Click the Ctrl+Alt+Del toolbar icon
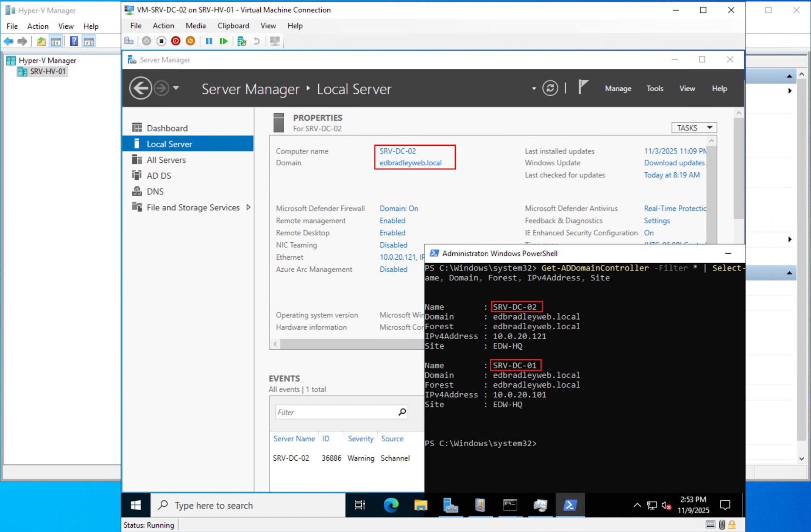 129,41
